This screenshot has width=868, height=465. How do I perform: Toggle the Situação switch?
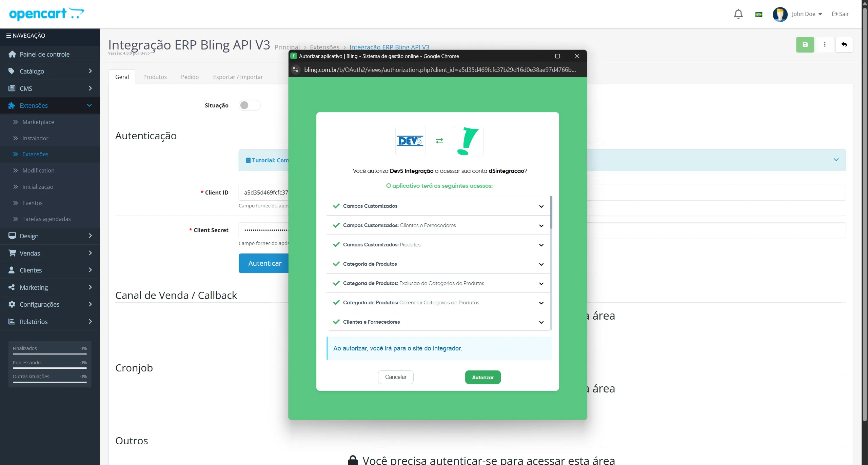pos(250,105)
